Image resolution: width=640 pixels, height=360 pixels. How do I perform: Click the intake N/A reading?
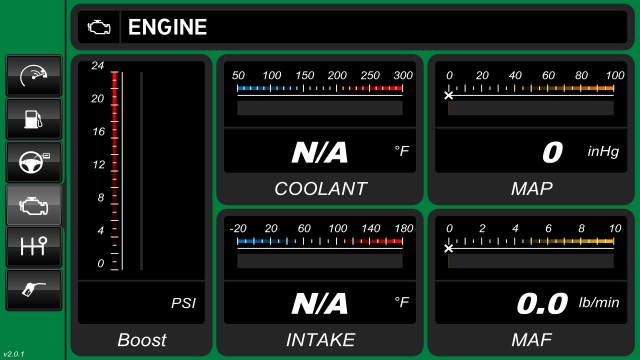coord(320,304)
